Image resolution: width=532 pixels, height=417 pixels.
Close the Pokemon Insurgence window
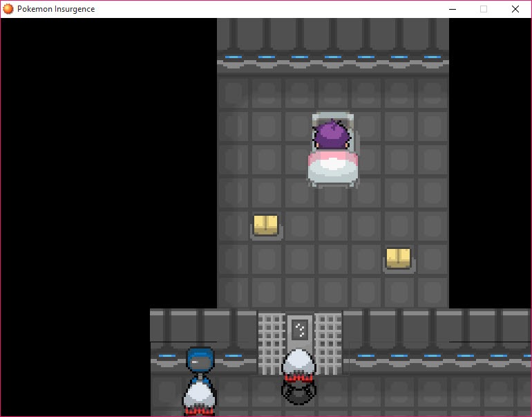coord(515,9)
